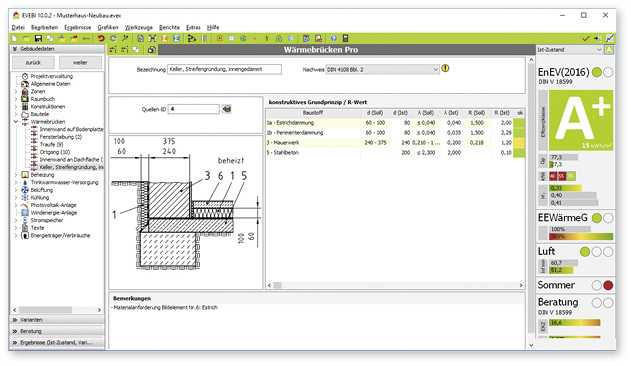Open the calculator icon in toolbar
Viewport: 631px width, 366px height.
[x=345, y=39]
